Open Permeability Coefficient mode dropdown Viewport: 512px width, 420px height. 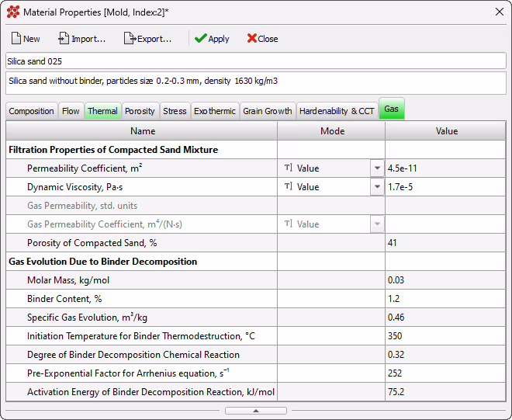(377, 168)
